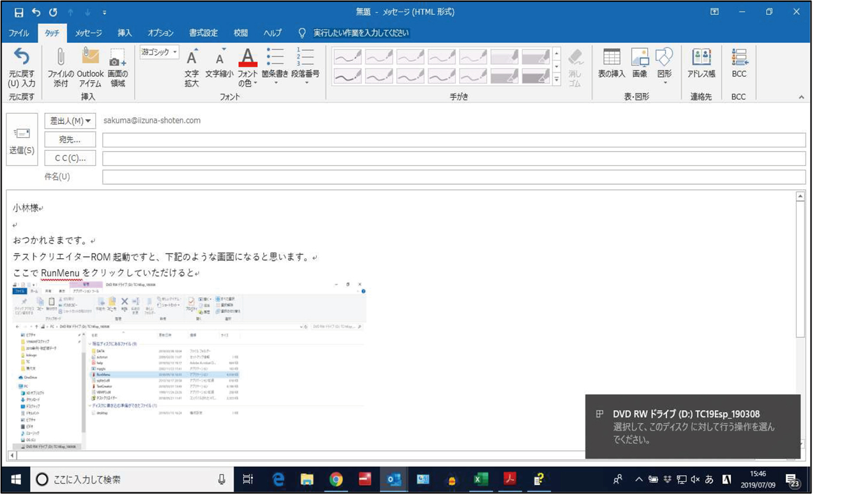868x494 pixels.
Task: Open the 游ゴシック font dropdown
Action: (159, 52)
